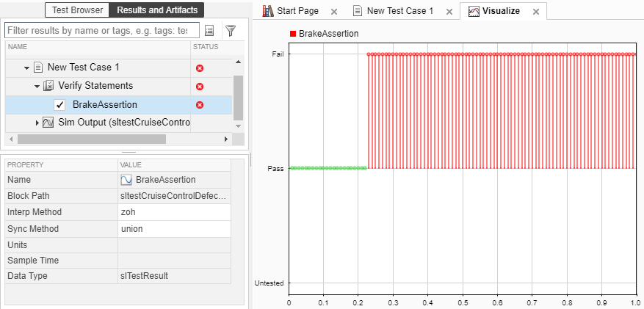Expand the Sim Output node
This screenshot has width=644, height=309.
(37, 122)
